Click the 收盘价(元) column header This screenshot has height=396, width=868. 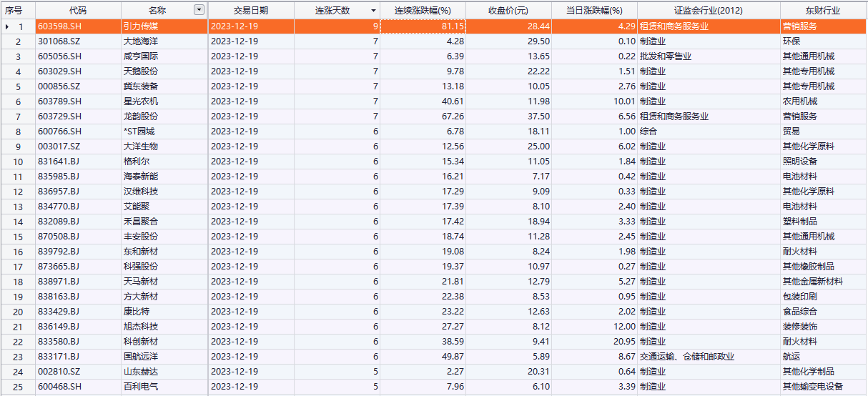[x=508, y=11]
